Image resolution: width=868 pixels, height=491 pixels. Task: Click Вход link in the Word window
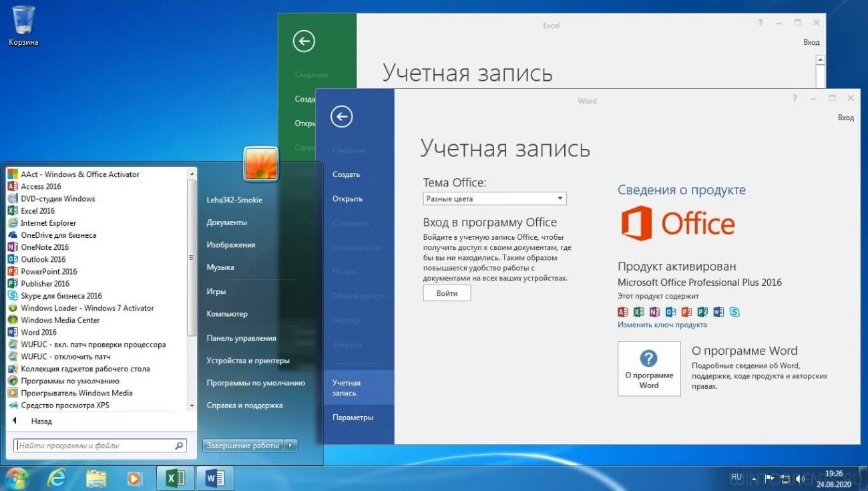click(x=845, y=118)
